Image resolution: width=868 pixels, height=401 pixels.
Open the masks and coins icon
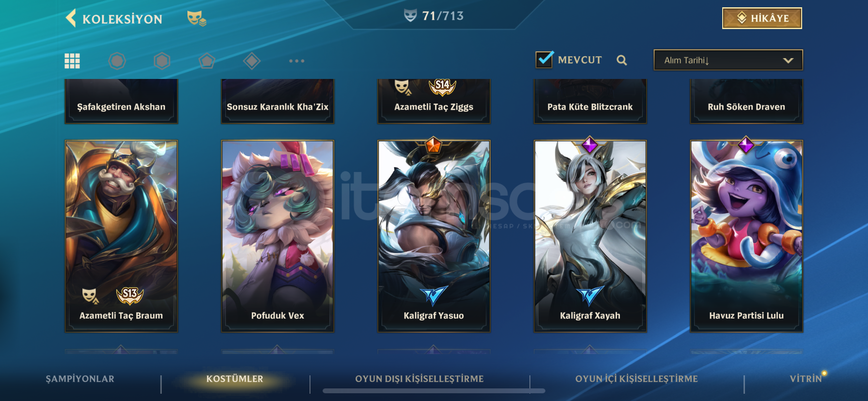click(197, 18)
